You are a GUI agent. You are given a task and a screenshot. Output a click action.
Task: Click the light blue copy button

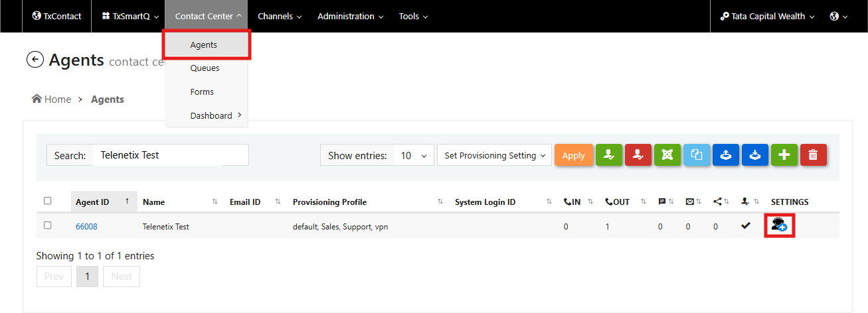[697, 155]
